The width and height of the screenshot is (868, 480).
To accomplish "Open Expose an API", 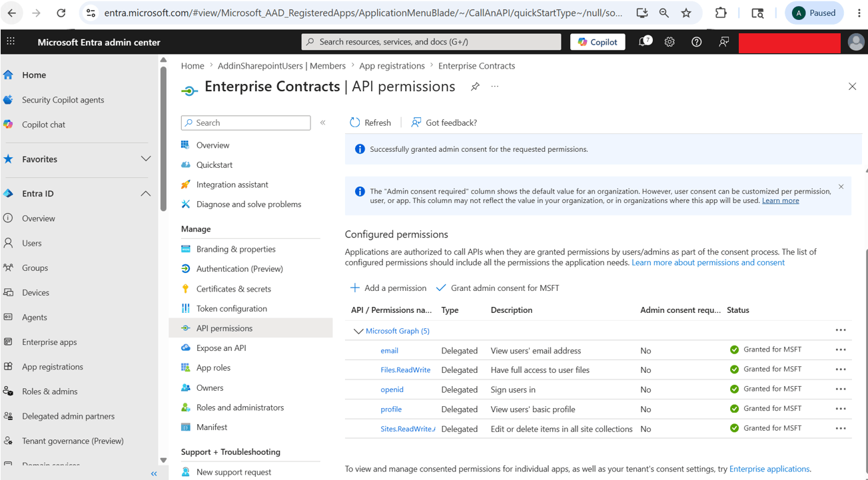I will [221, 348].
